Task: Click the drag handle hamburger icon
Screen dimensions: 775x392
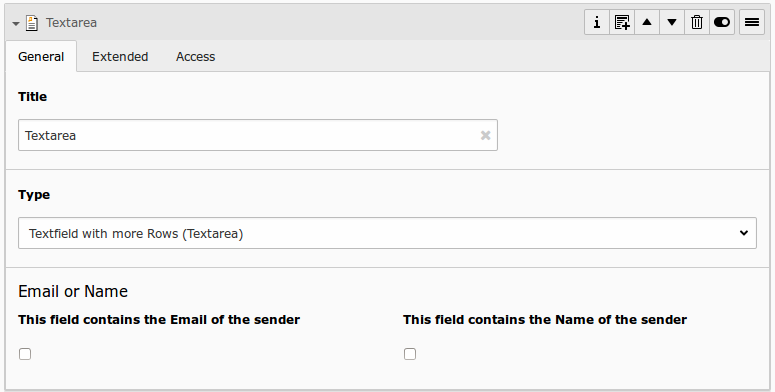Action: pos(752,22)
